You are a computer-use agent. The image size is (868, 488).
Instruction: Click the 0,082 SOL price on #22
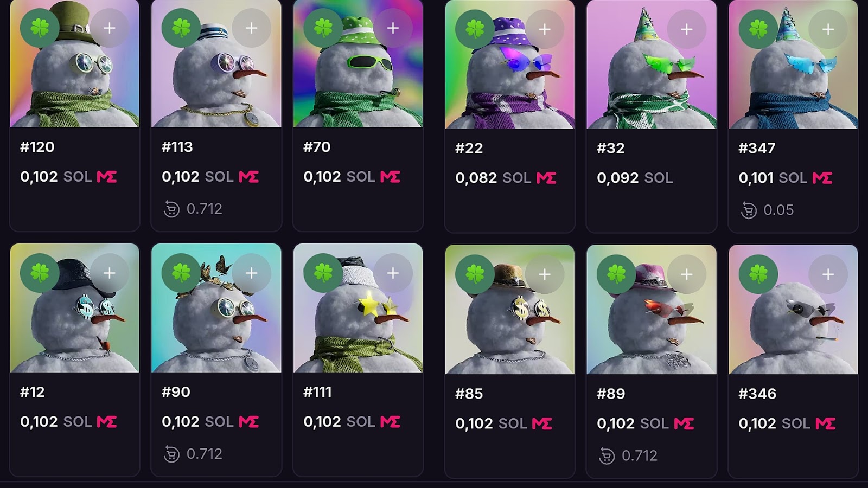click(x=493, y=178)
